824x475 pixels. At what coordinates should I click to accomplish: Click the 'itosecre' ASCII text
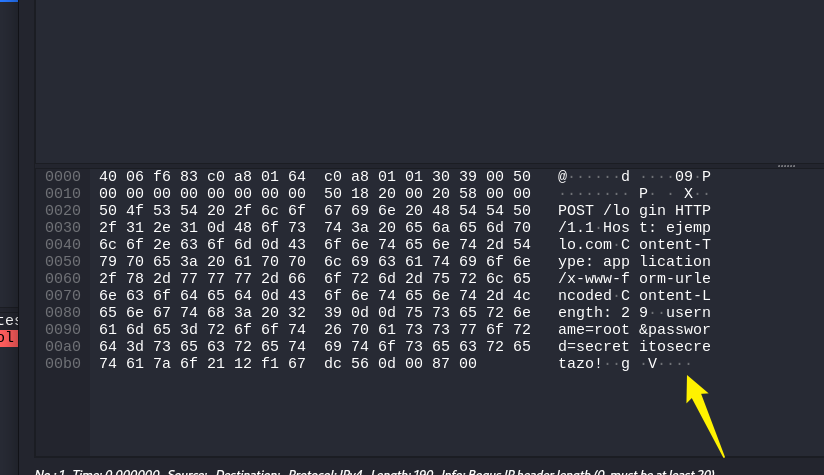click(x=675, y=347)
